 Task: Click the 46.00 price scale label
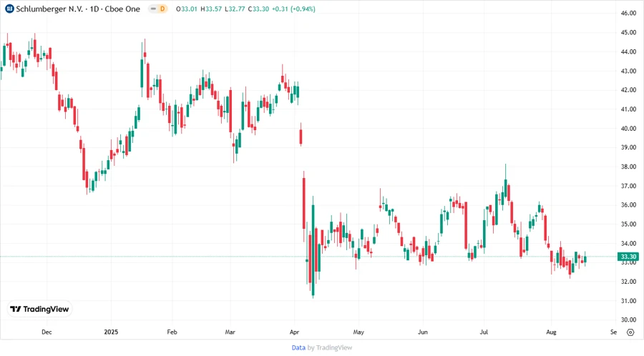629,14
